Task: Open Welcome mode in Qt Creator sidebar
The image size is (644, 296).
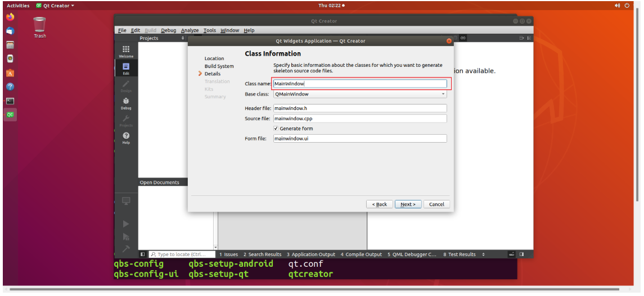Action: pos(126,51)
